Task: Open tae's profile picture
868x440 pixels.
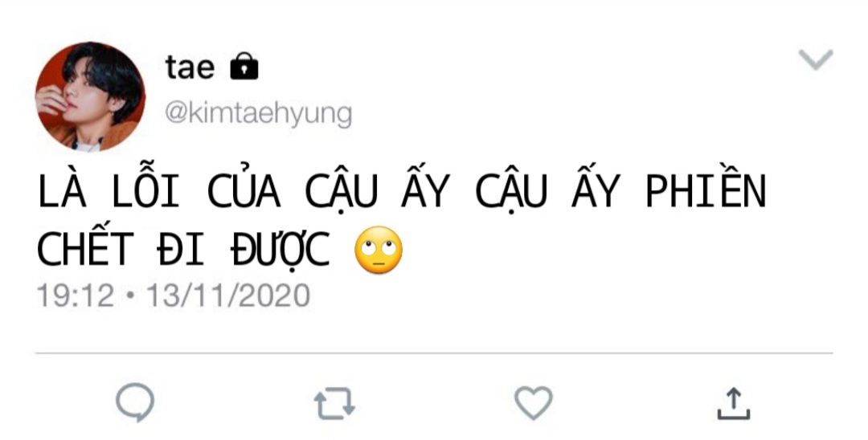Action: tap(90, 96)
